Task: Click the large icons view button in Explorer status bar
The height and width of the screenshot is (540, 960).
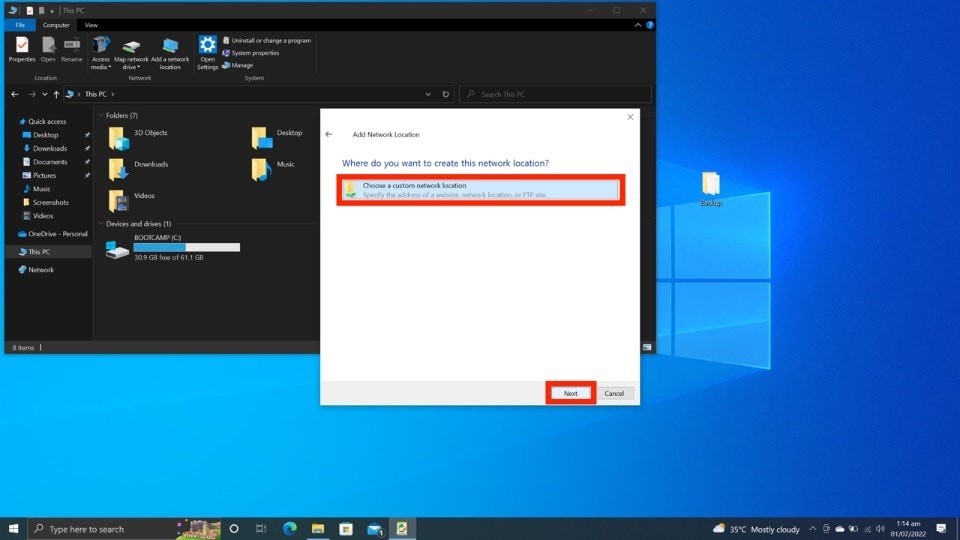Action: (x=647, y=347)
